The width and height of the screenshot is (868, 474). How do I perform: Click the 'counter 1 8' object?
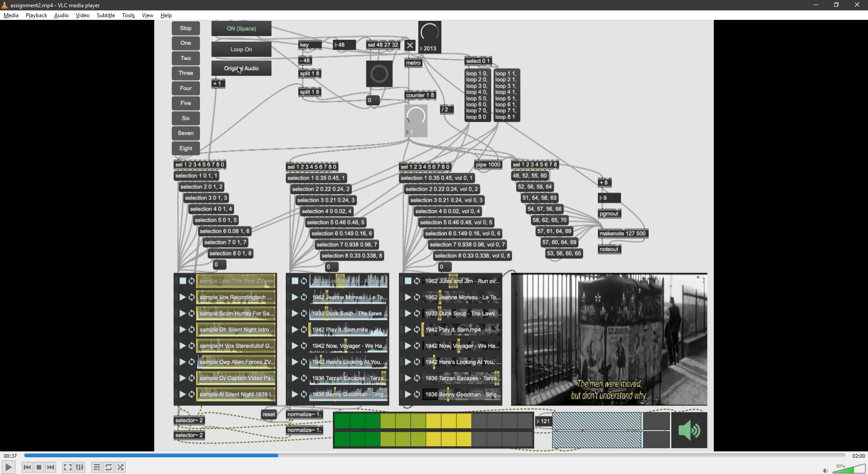point(420,95)
